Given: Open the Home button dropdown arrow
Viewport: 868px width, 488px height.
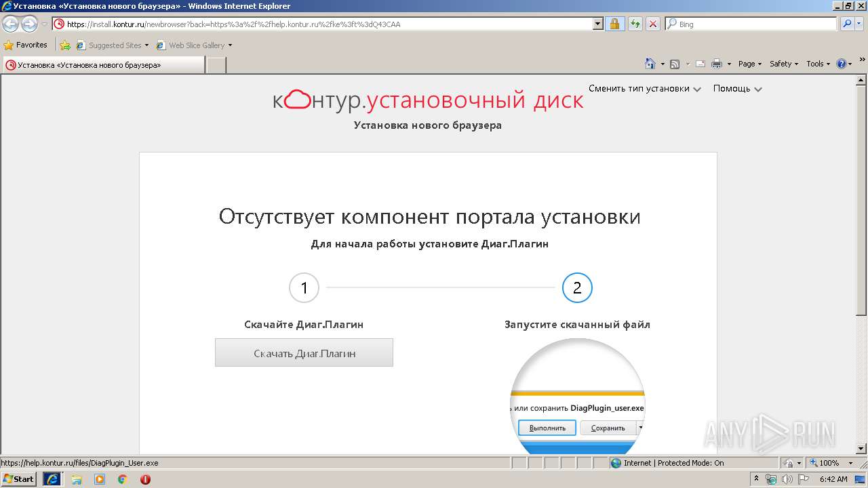Looking at the screenshot, I should 662,64.
